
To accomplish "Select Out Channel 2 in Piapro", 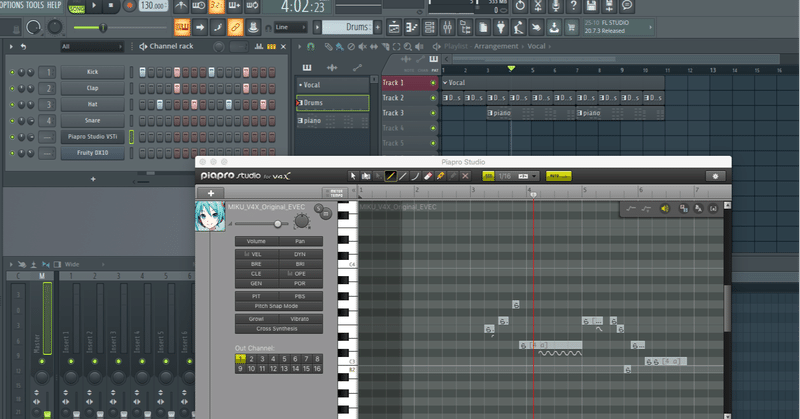I will [252, 359].
